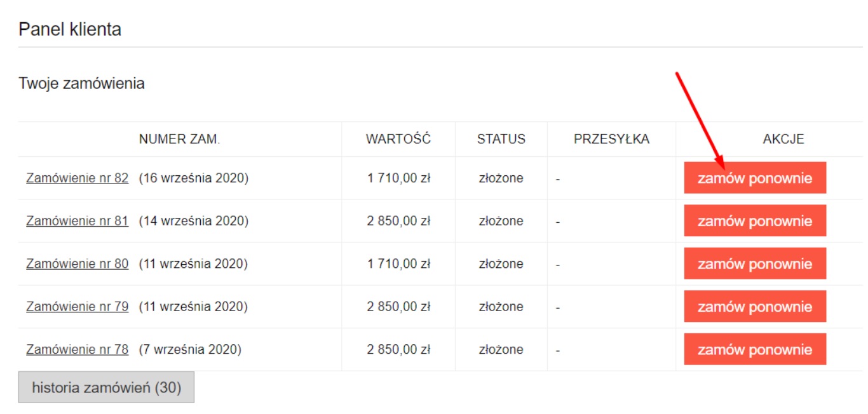Reorder order number 80
The width and height of the screenshot is (868, 414).
(x=754, y=263)
